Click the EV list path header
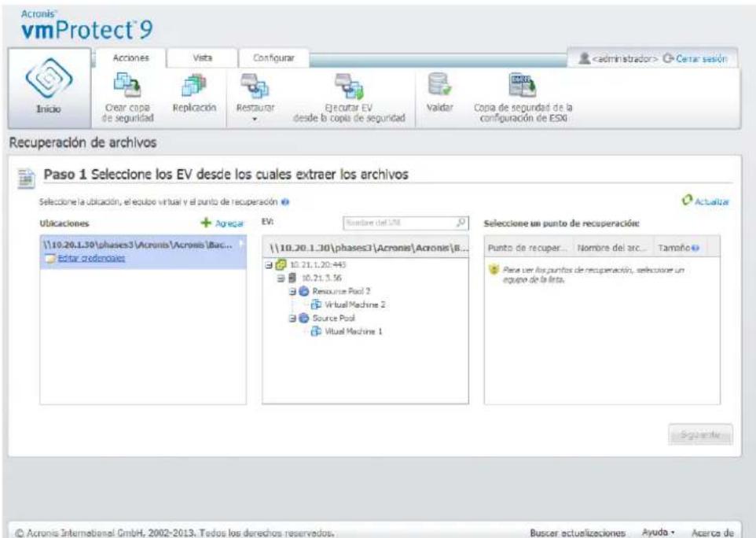This screenshot has width=756, height=538. pyautogui.click(x=365, y=248)
